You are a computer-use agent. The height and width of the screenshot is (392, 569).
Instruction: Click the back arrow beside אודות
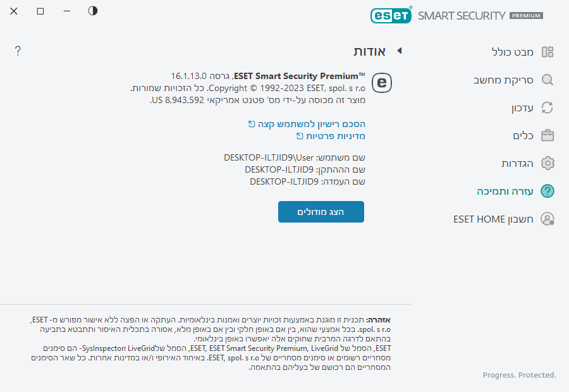tap(399, 51)
